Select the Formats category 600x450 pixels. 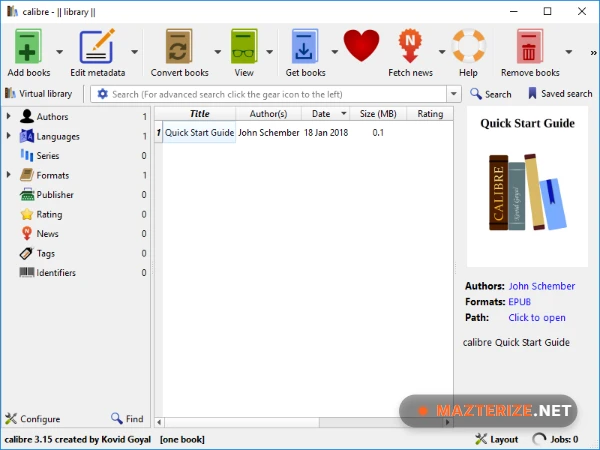[x=52, y=175]
